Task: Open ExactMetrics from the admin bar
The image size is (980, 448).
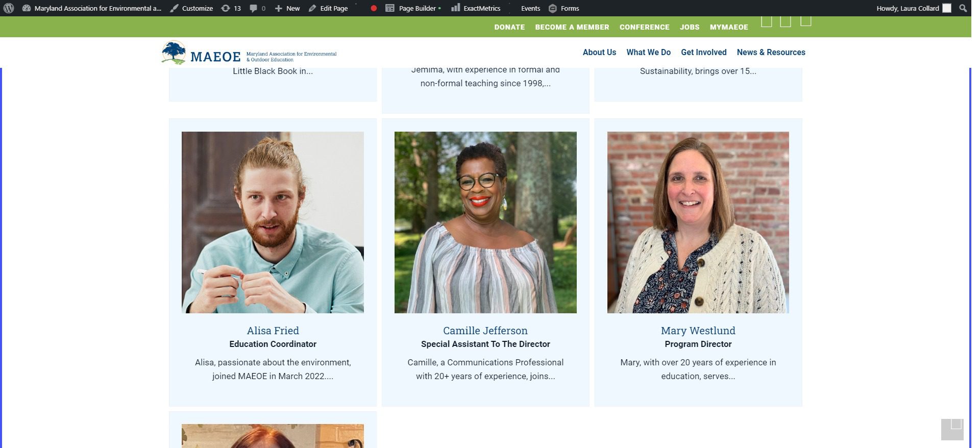Action: coord(476,8)
